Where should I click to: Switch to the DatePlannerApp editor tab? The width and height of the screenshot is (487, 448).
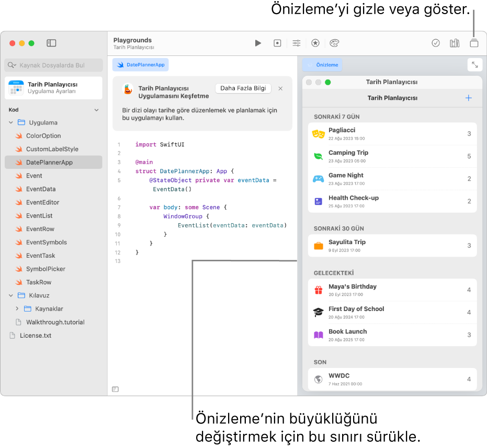[x=140, y=65]
